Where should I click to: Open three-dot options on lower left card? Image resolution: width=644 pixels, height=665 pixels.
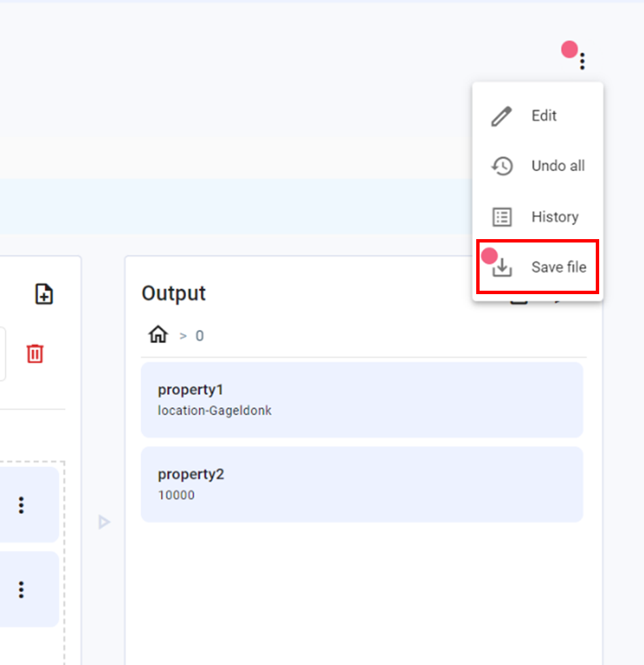(x=21, y=589)
